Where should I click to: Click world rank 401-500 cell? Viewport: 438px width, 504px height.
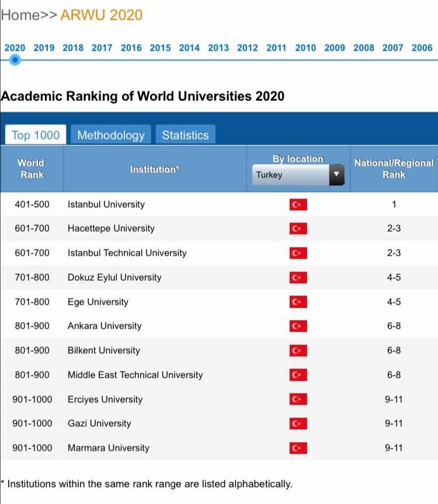pyautogui.click(x=32, y=204)
